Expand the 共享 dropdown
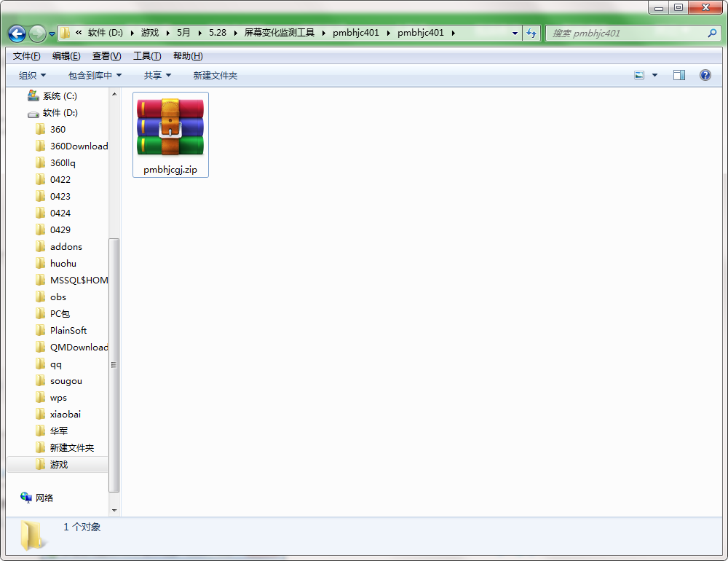This screenshot has width=728, height=561. (x=157, y=75)
